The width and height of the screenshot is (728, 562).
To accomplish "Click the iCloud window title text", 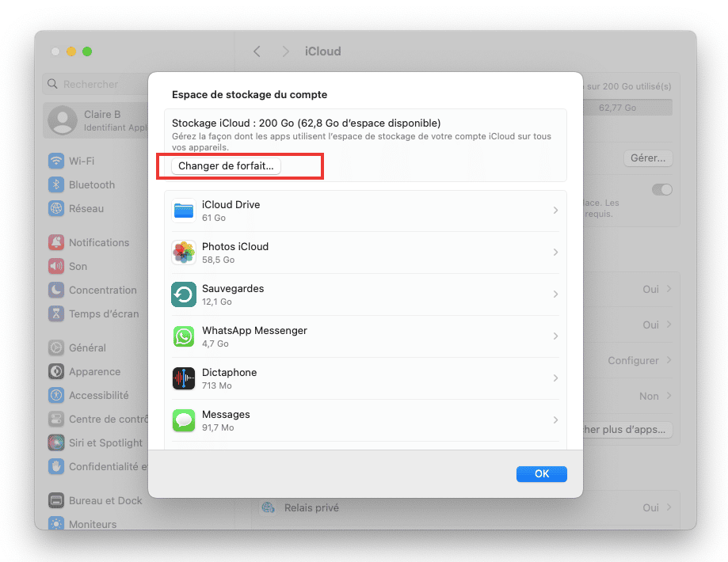I will click(x=322, y=51).
